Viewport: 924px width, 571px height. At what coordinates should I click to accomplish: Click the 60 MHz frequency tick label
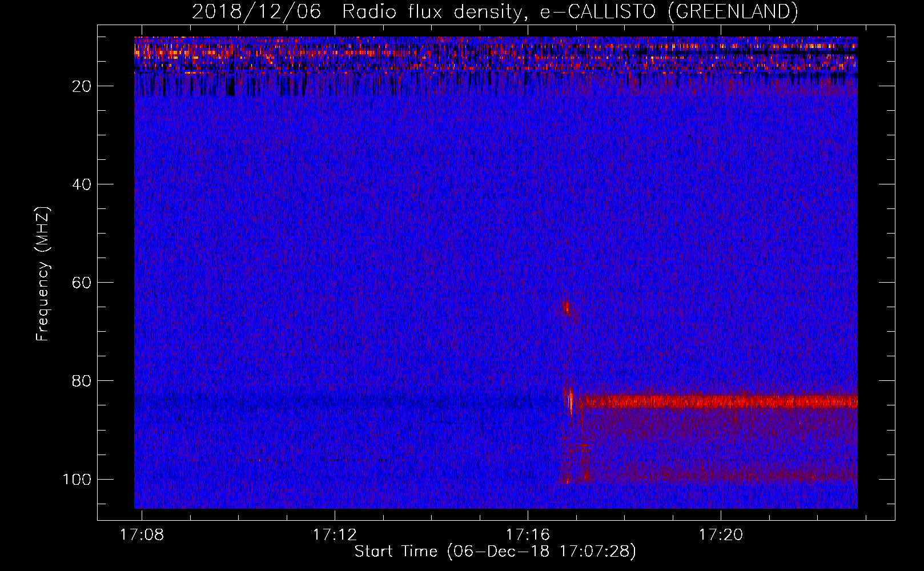[82, 283]
